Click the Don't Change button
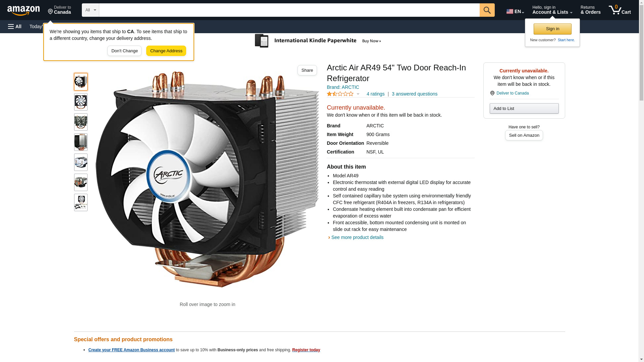The height and width of the screenshot is (362, 644). click(x=124, y=51)
